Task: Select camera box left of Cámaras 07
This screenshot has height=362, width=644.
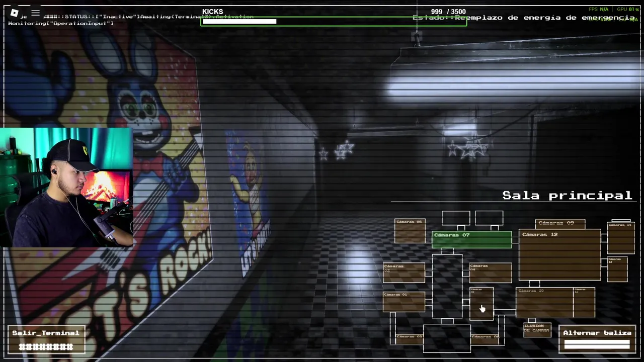Action: (x=410, y=231)
